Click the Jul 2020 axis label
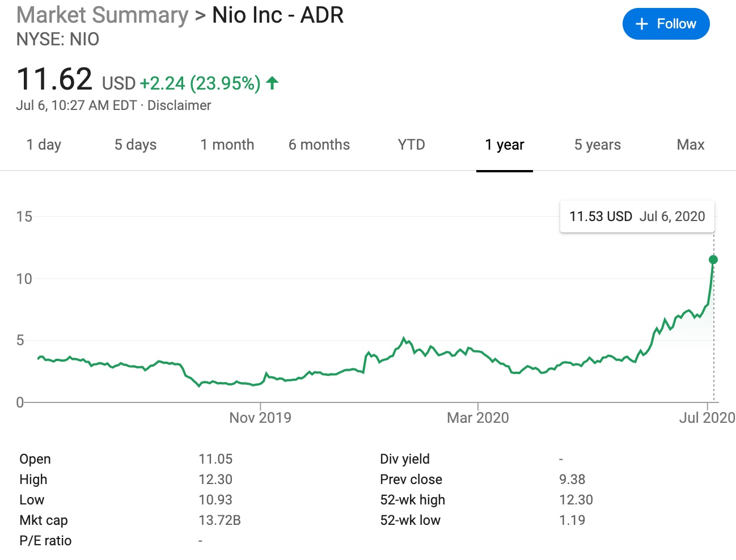The image size is (736, 560). pos(707,418)
